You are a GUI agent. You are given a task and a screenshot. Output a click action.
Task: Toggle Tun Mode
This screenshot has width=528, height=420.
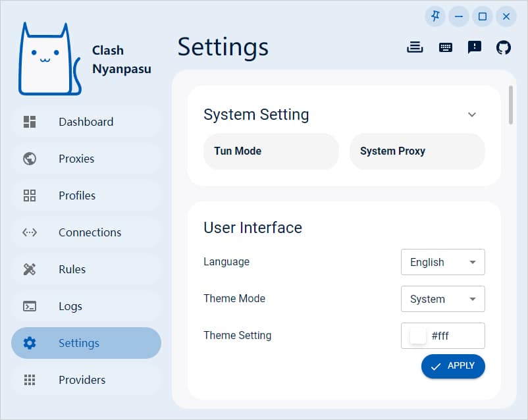[x=271, y=151]
